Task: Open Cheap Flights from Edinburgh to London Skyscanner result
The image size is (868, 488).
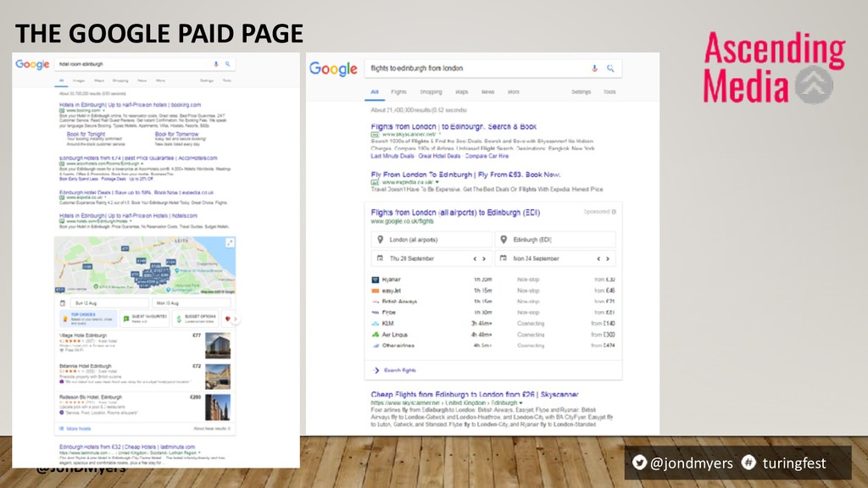Action: tap(475, 395)
